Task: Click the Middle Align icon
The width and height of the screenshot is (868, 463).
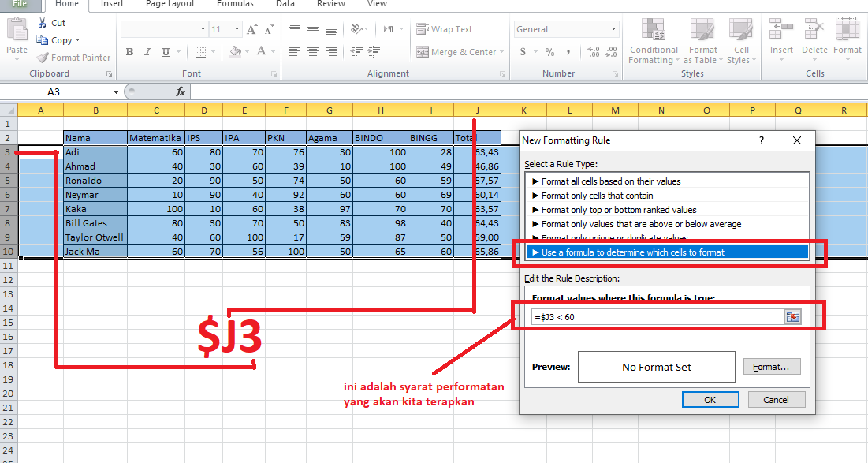Action: (x=313, y=29)
